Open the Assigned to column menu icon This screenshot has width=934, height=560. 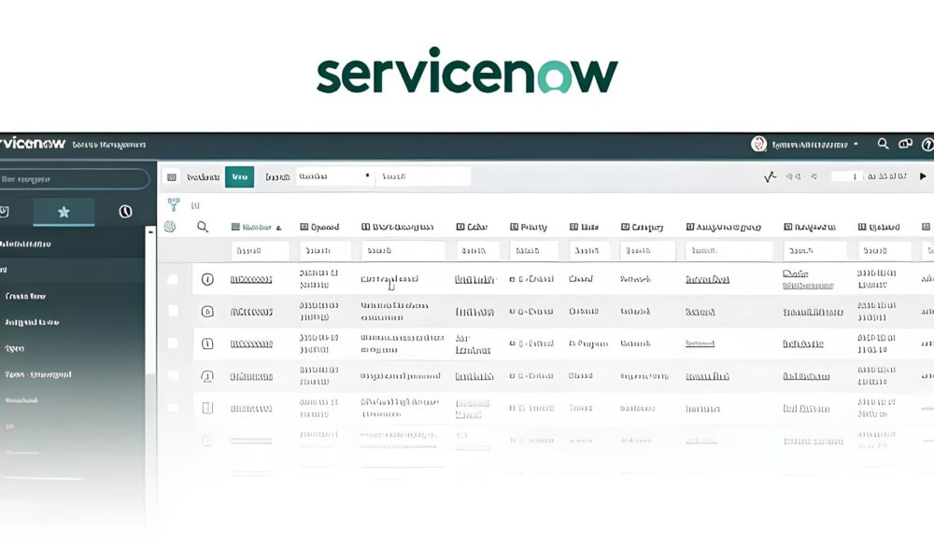(x=788, y=227)
